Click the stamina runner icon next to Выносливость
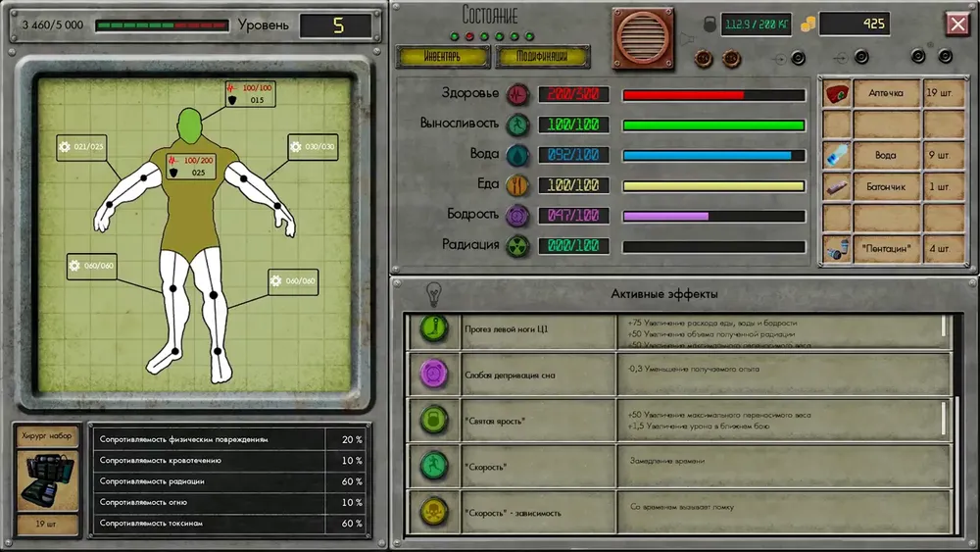Image resolution: width=980 pixels, height=552 pixels. [517, 125]
